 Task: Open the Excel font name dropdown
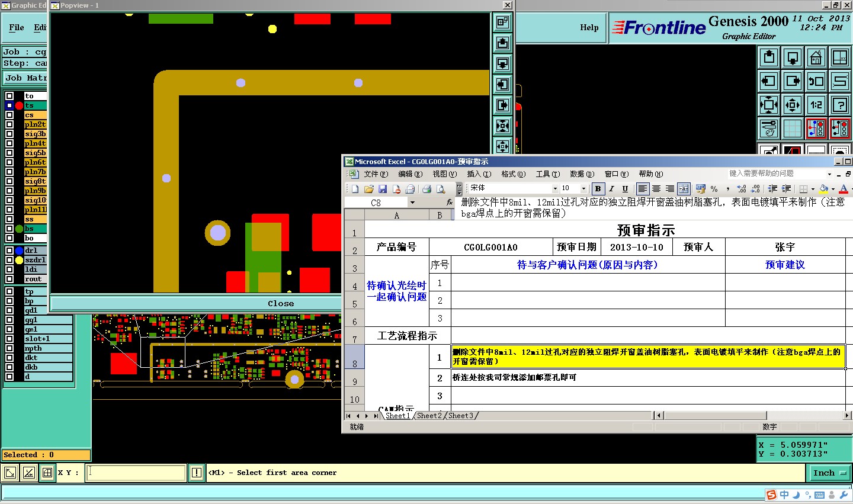555,189
